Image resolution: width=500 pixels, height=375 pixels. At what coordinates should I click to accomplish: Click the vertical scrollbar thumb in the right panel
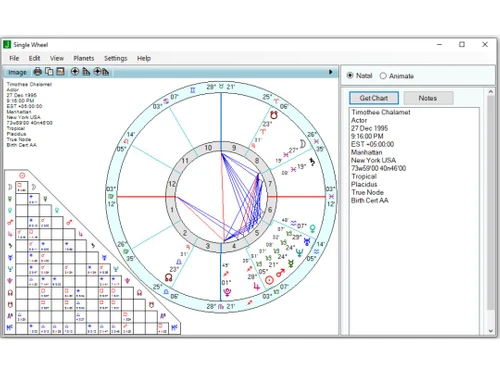[x=491, y=203]
